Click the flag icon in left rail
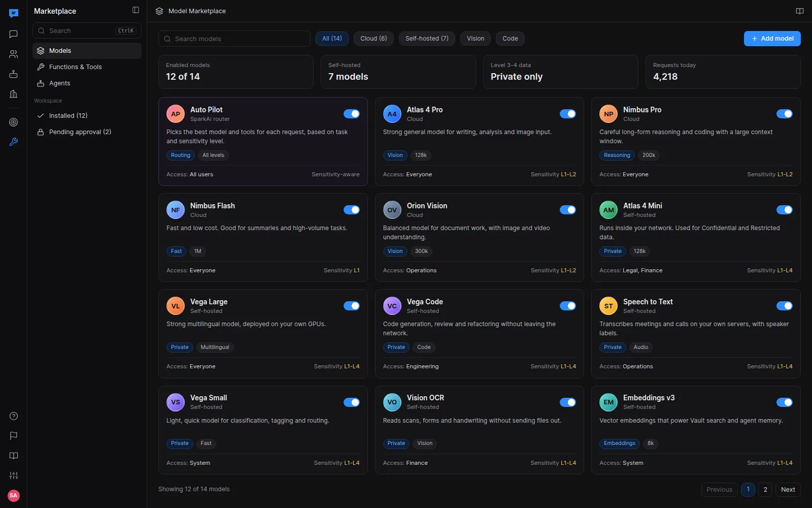The width and height of the screenshot is (812, 508). tap(14, 436)
